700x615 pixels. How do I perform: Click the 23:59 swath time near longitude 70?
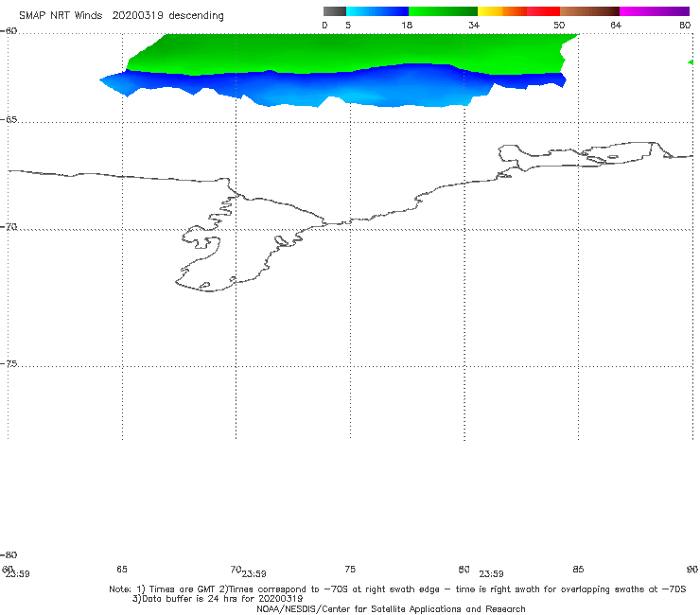point(254,574)
